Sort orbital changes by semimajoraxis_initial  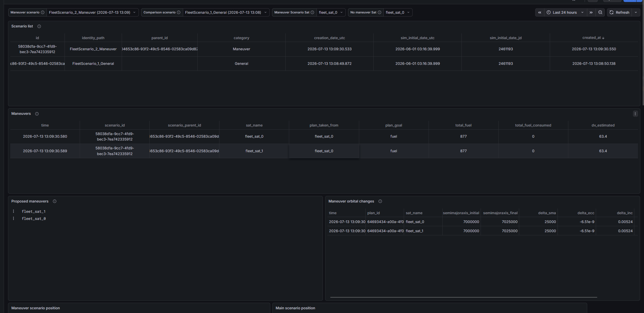point(461,213)
